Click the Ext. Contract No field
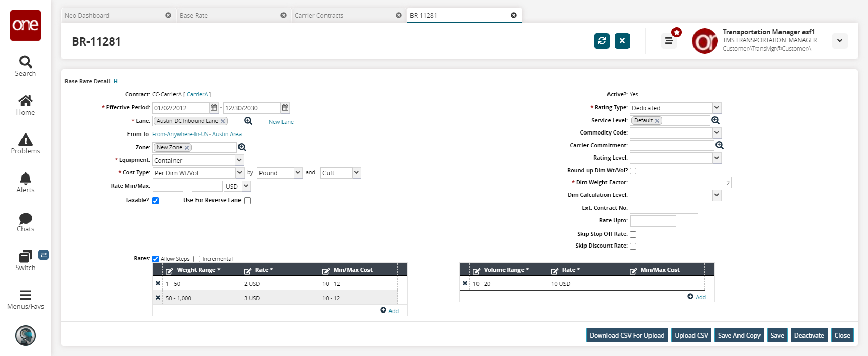This screenshot has height=356, width=868. [x=663, y=208]
